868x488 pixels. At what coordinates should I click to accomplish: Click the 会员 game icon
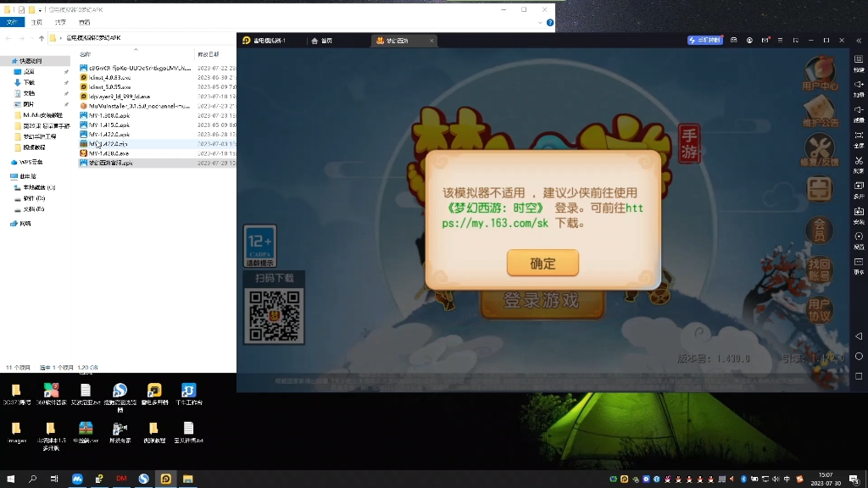(x=820, y=229)
